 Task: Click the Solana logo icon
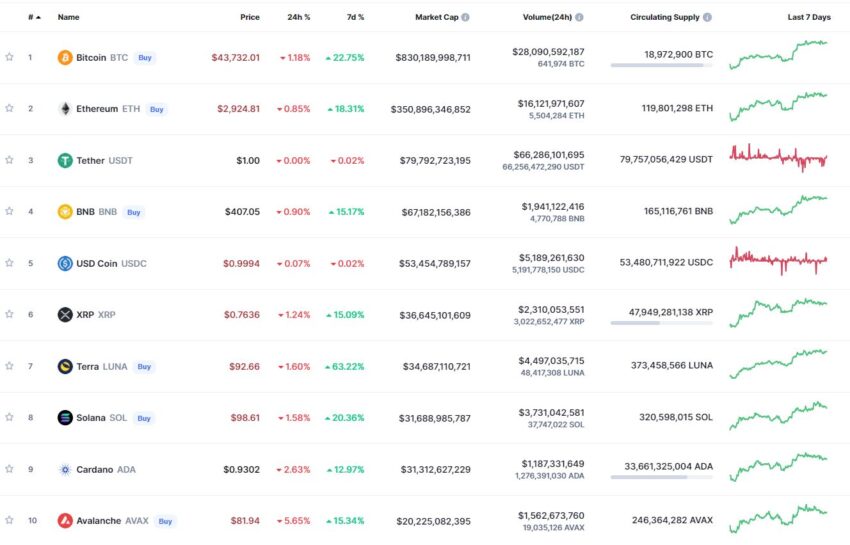65,418
